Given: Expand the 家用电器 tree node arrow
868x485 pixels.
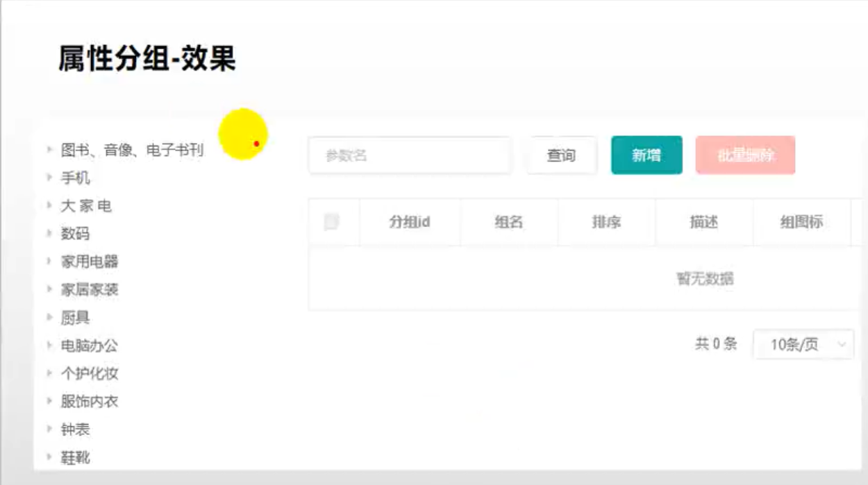Looking at the screenshot, I should 49,261.
